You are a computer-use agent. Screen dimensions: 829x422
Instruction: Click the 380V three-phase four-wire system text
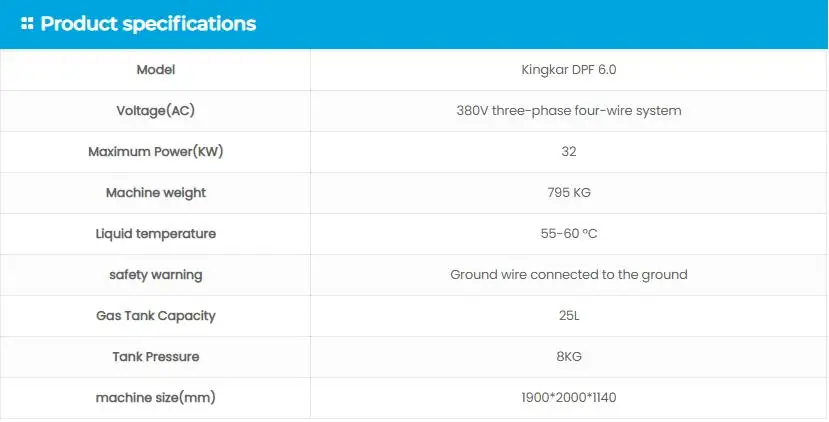pos(569,111)
